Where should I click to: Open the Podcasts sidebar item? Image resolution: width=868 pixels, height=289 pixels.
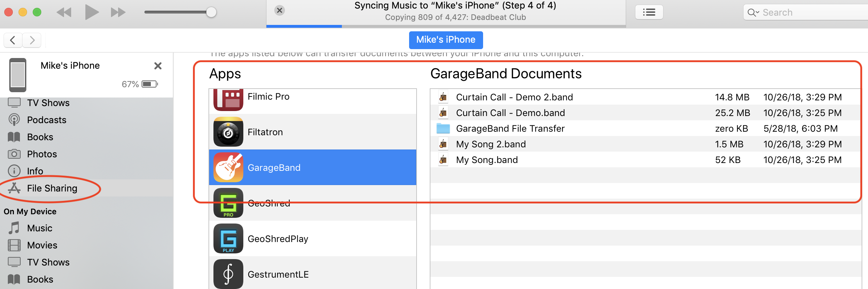(x=86, y=120)
